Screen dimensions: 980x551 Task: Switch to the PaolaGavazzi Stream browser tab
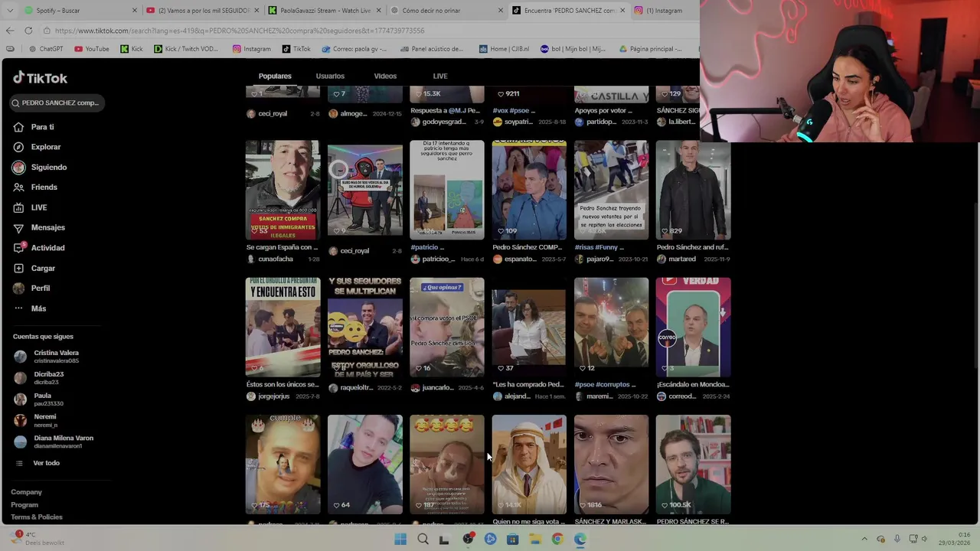click(325, 11)
